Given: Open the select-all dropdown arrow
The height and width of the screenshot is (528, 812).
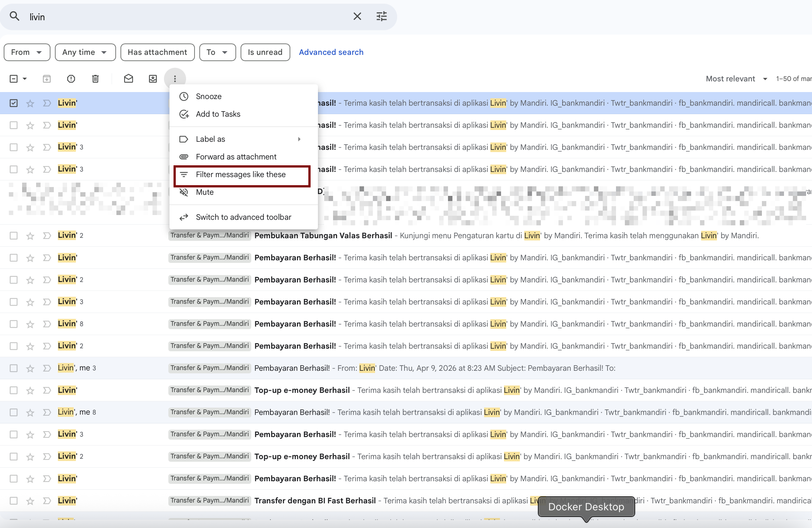Looking at the screenshot, I should [x=25, y=79].
